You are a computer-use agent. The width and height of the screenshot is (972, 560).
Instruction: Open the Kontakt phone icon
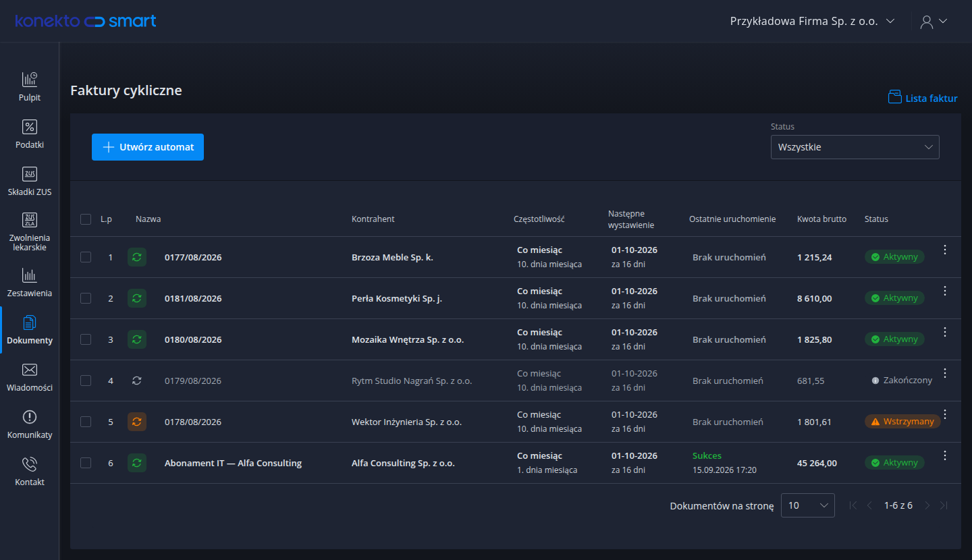(30, 464)
